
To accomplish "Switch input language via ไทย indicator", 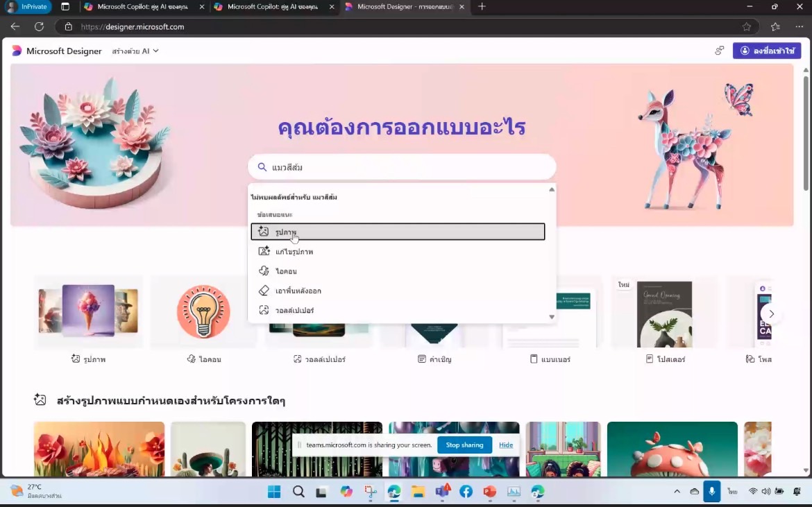I will click(732, 492).
